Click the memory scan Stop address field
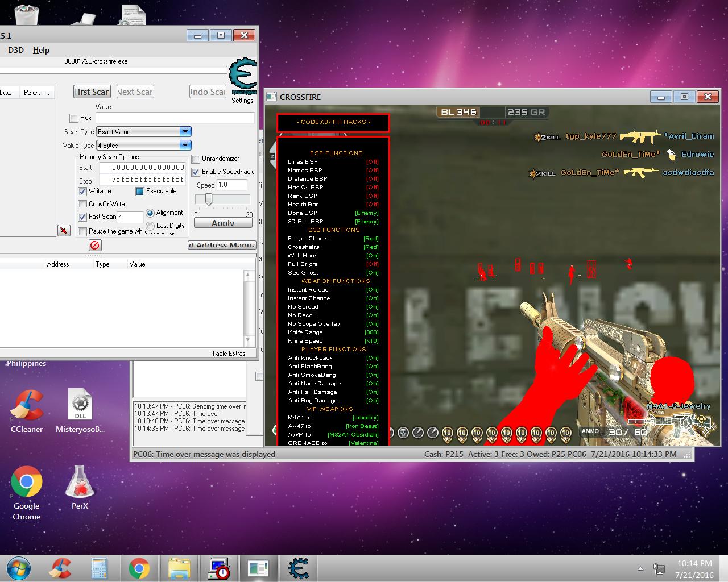 142,180
